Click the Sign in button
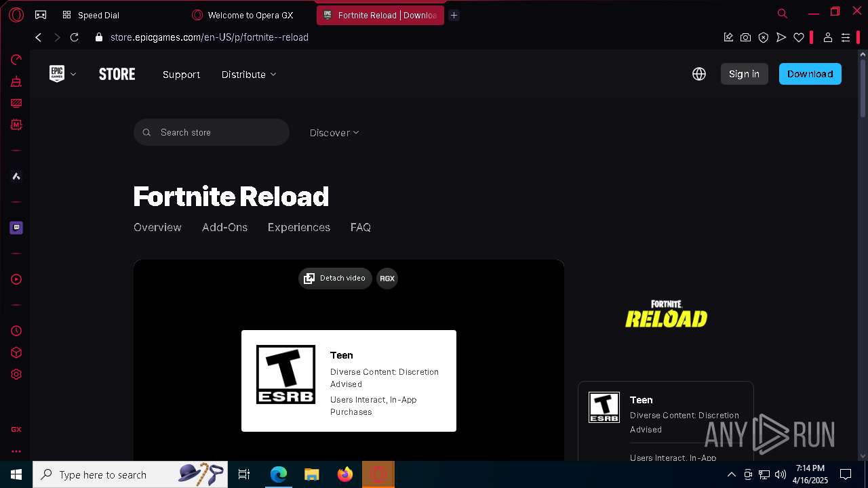Viewport: 868px width, 488px height. (x=744, y=74)
